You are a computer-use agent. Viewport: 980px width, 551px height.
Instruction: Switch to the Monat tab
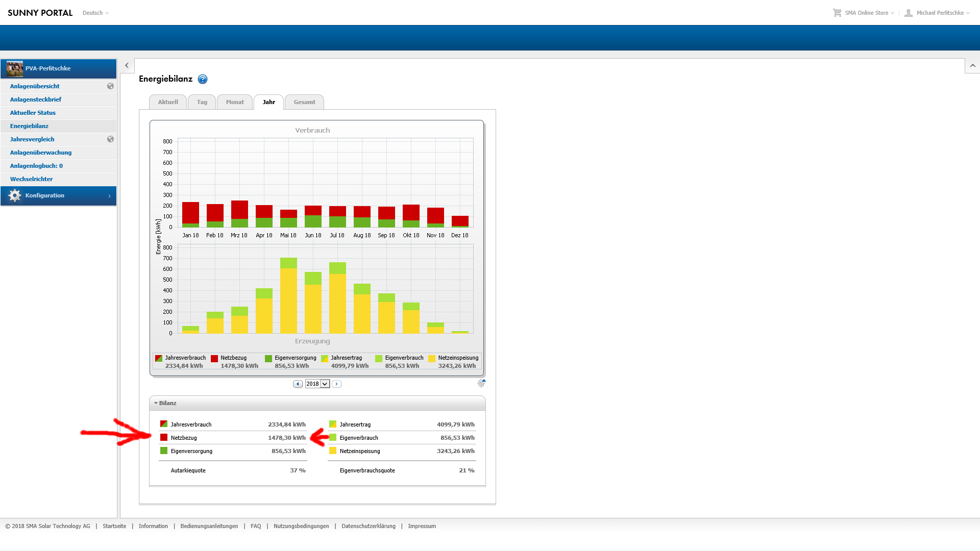[235, 102]
